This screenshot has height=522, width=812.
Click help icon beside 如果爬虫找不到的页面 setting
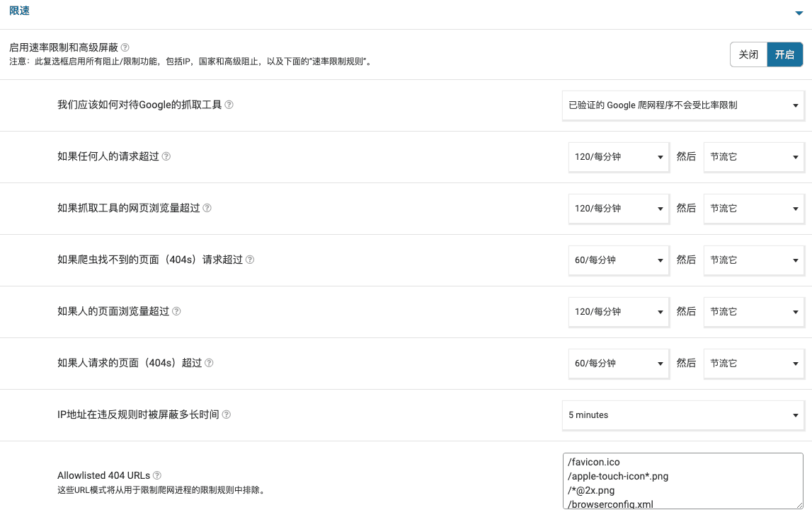click(x=250, y=260)
